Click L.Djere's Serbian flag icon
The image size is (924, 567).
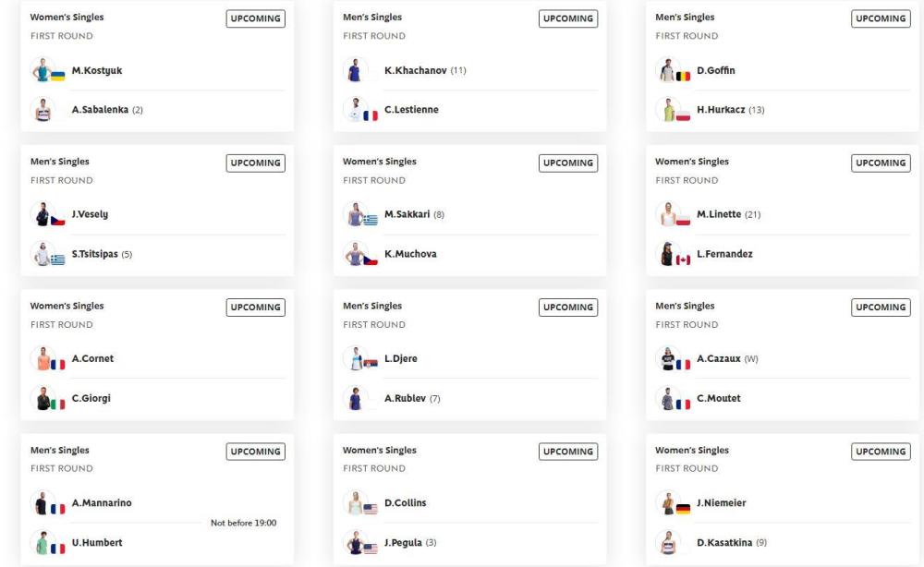pos(371,364)
